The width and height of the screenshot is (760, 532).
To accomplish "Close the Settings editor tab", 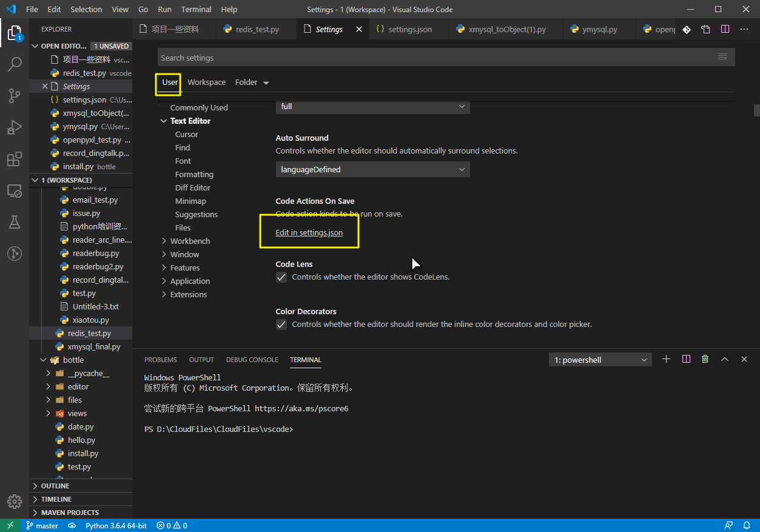I will [359, 29].
